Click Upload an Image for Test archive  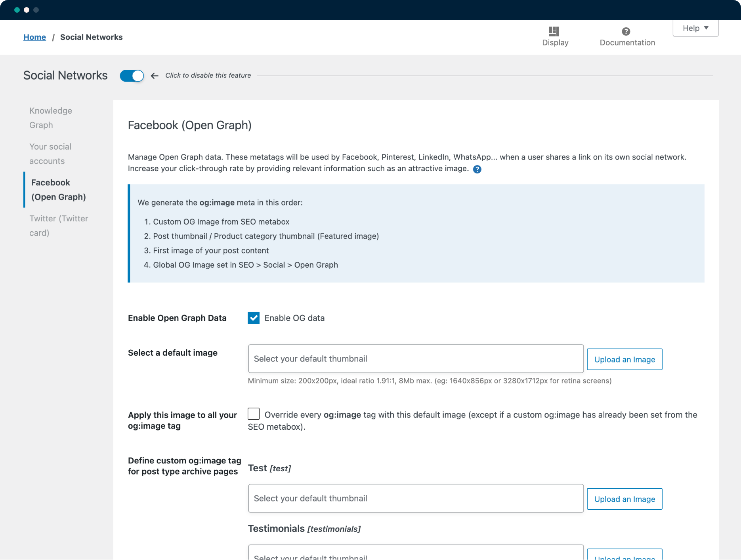625,499
